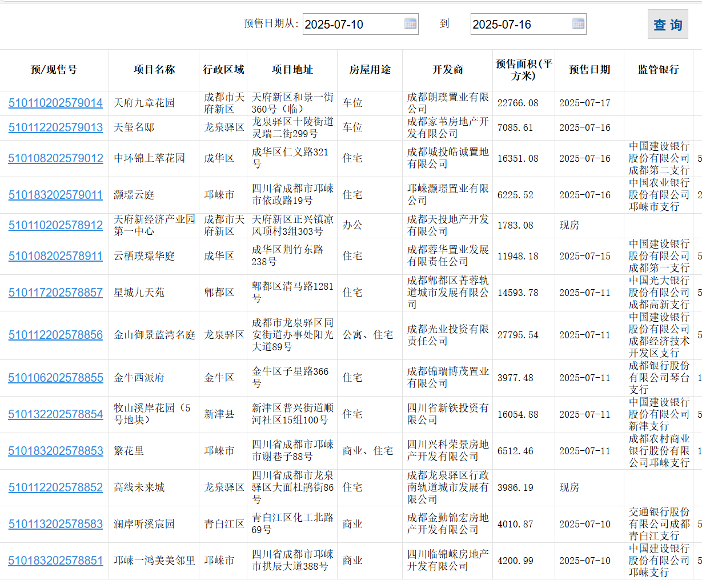Open presale number 510183202578851
This screenshot has height=588, width=702.
point(55,561)
